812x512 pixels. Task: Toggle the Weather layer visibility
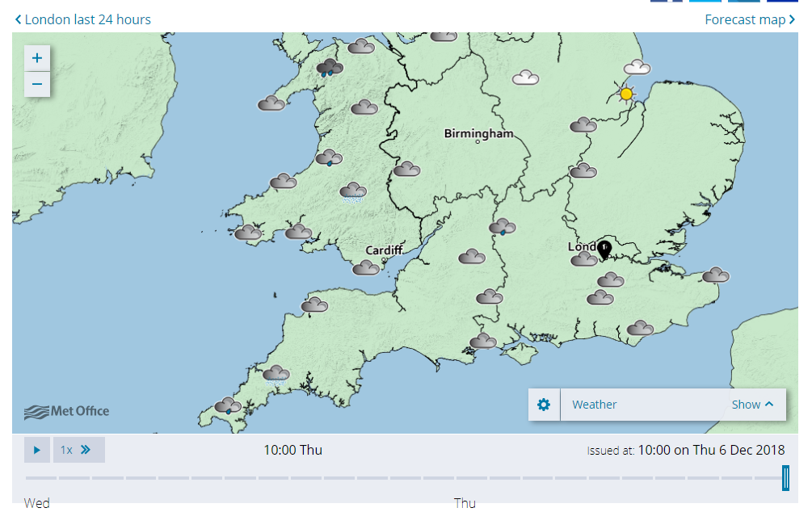tap(595, 404)
